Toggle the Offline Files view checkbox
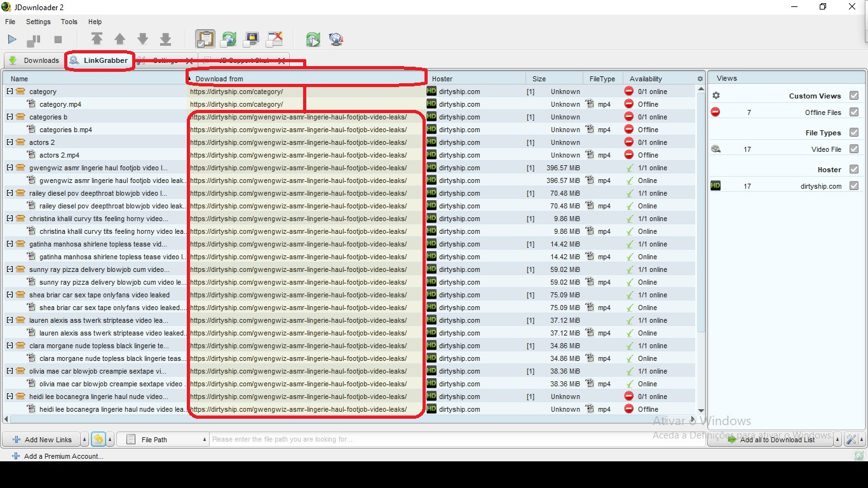868x488 pixels. point(853,112)
